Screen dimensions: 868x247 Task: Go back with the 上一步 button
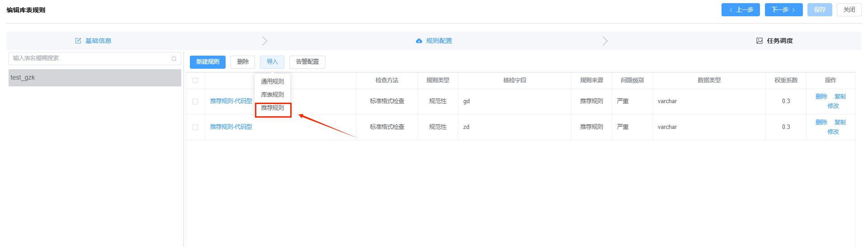point(741,9)
